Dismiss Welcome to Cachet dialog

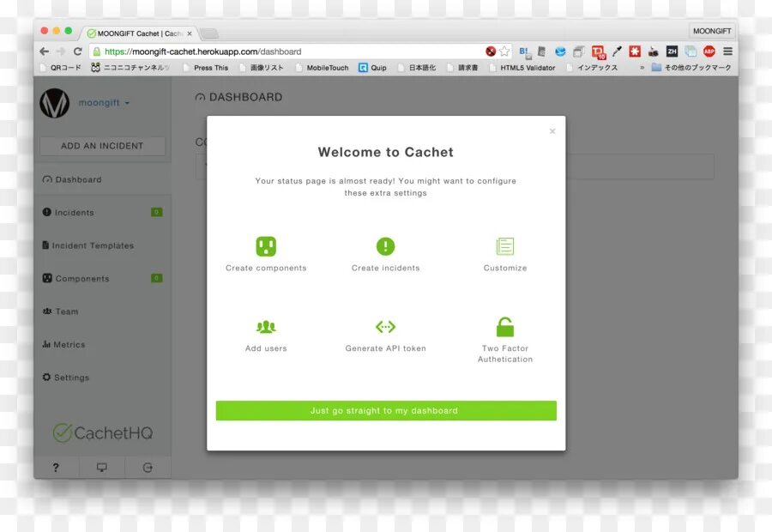[x=552, y=131]
